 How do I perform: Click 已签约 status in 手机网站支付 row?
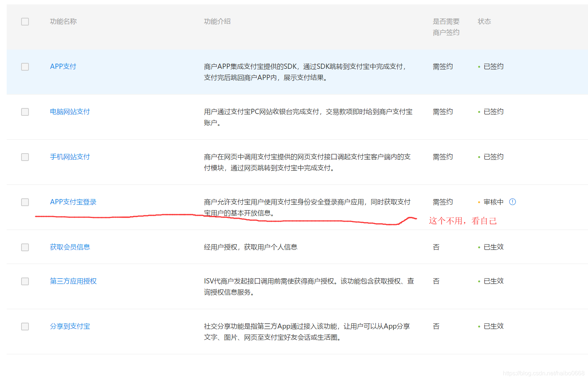[x=494, y=157]
